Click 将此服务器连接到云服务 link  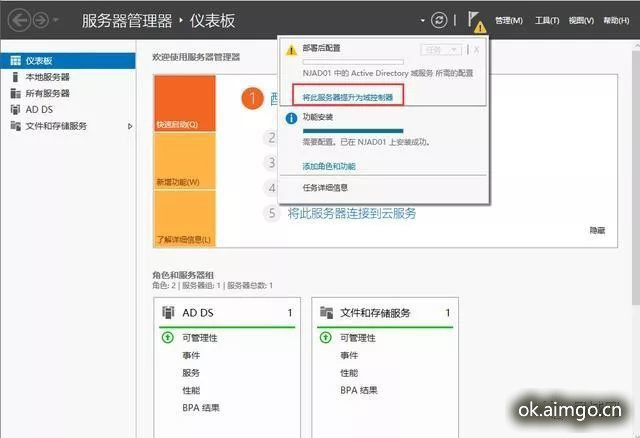(x=352, y=213)
